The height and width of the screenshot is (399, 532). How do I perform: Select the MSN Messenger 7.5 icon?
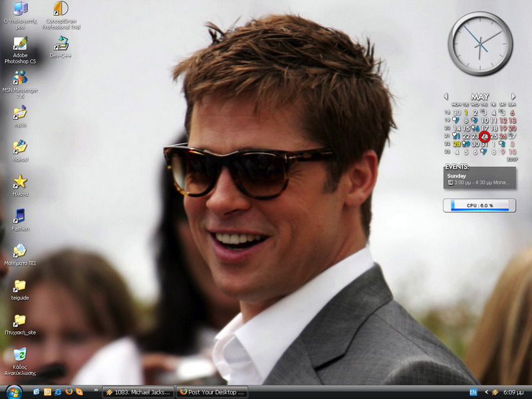tap(20, 78)
